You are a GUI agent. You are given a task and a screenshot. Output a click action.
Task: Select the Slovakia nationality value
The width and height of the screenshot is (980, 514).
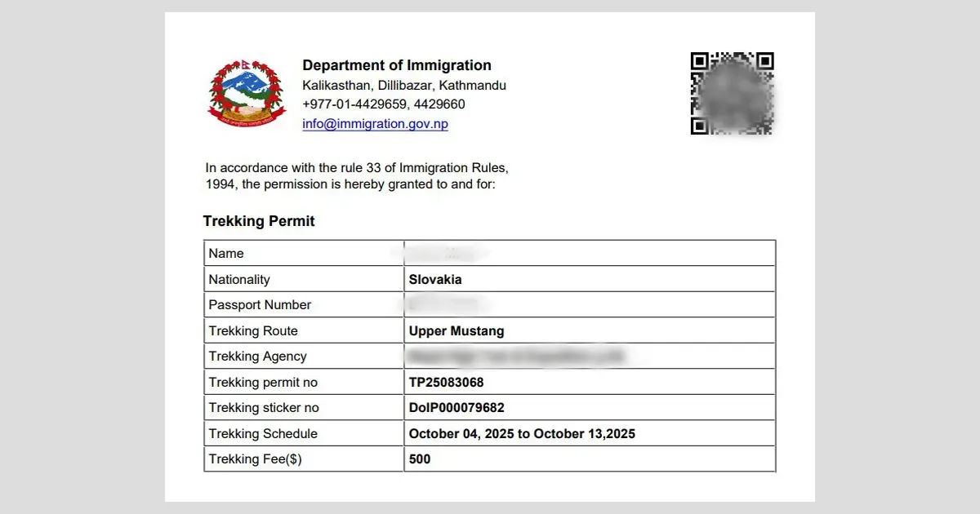(435, 279)
